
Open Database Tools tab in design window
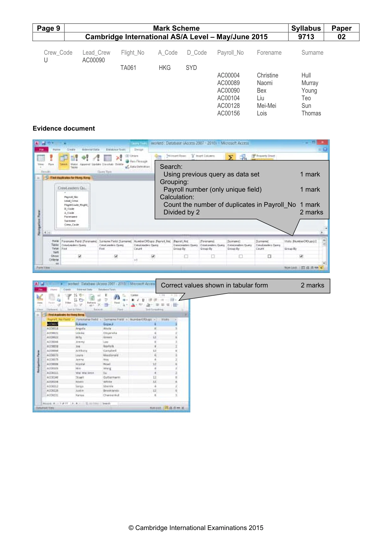point(116,150)
